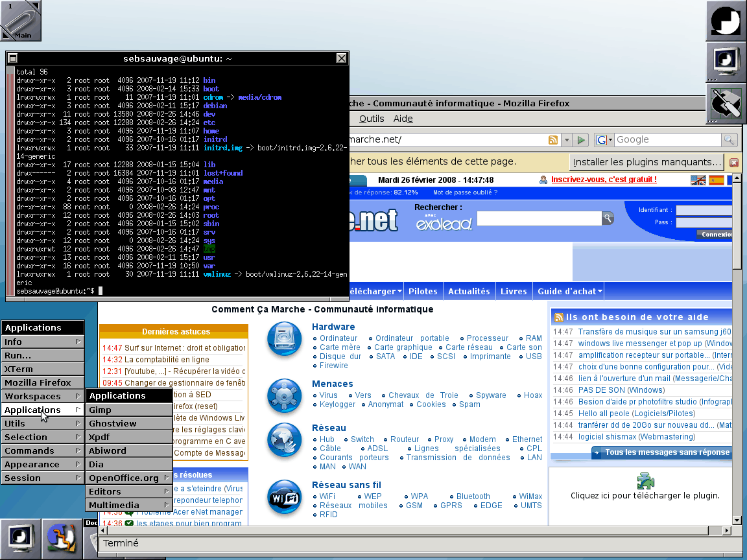747x560 pixels.
Task: Open the Bluetooth link under Réseau sans fil
Action: (x=473, y=496)
